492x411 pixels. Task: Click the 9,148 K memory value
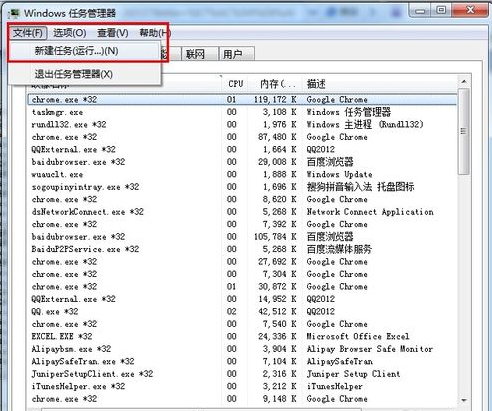click(x=279, y=399)
